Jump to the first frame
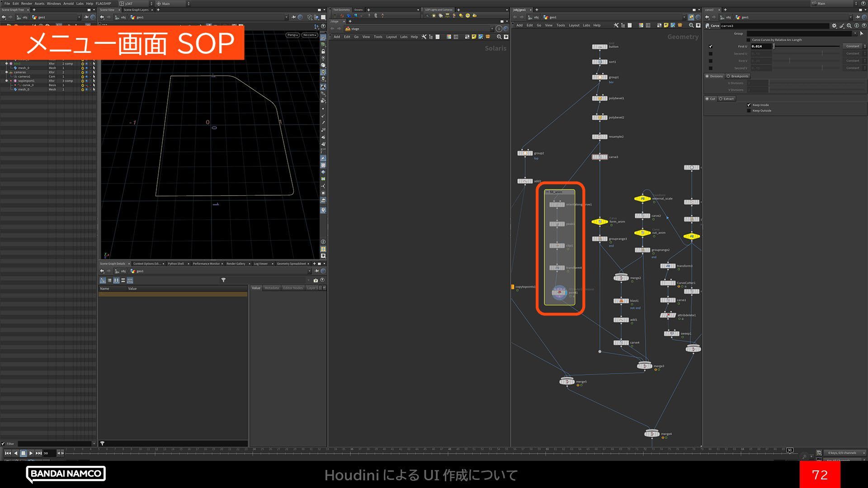Screen dimensions: 868x488 pos(8,453)
